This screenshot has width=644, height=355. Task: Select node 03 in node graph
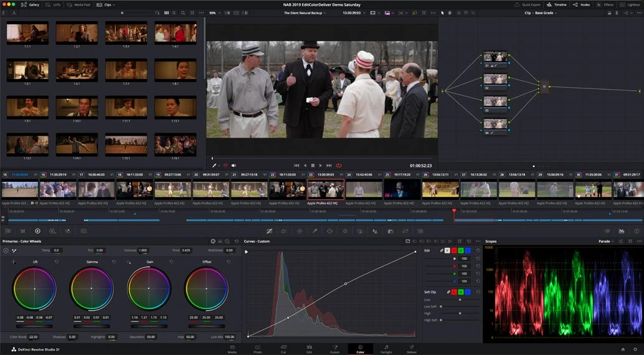pos(495,105)
